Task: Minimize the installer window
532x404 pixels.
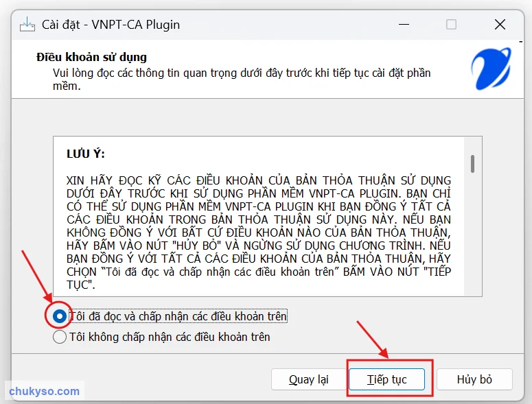Action: [404, 25]
